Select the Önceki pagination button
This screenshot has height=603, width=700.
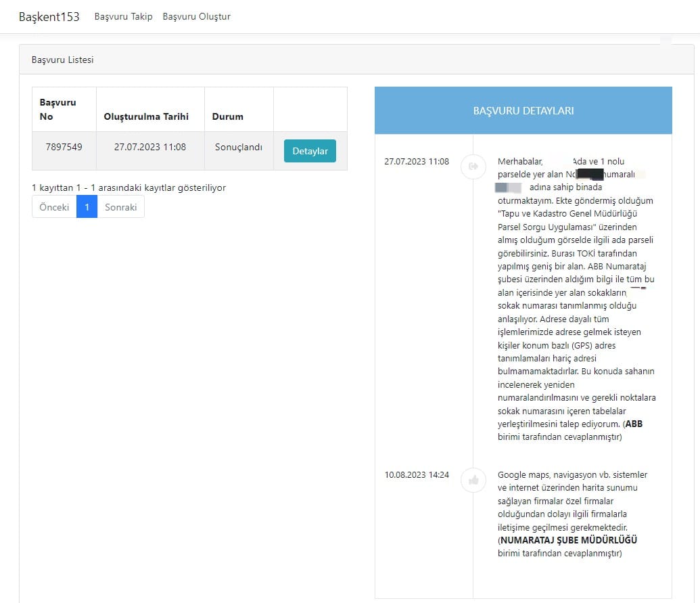pos(54,207)
